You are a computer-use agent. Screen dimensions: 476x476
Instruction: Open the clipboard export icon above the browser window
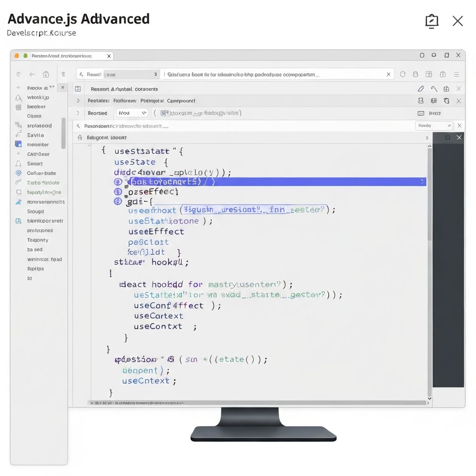click(432, 21)
